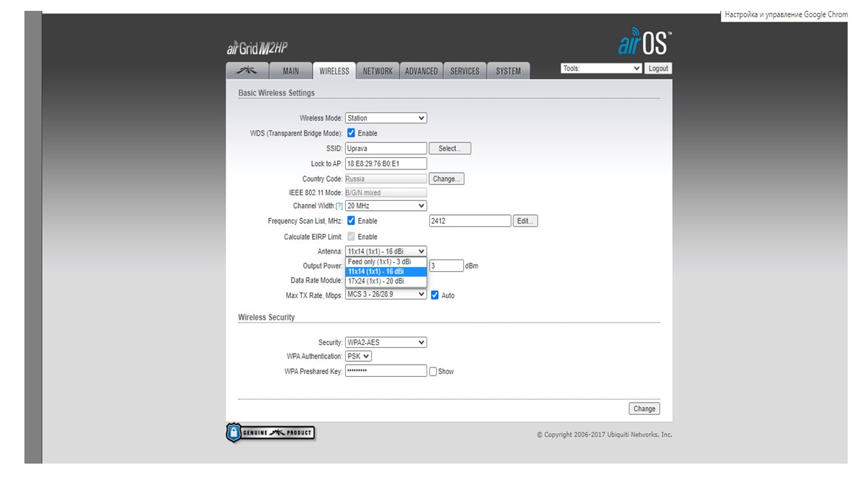Viewport: 868px width, 488px height.
Task: Expand the Security dropdown
Action: click(x=386, y=342)
